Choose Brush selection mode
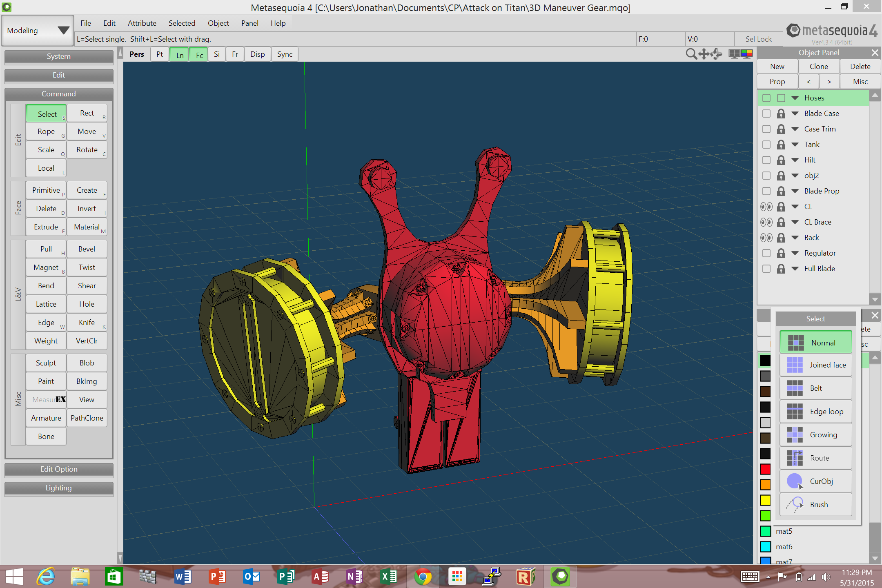The width and height of the screenshot is (882, 588). [x=815, y=505]
